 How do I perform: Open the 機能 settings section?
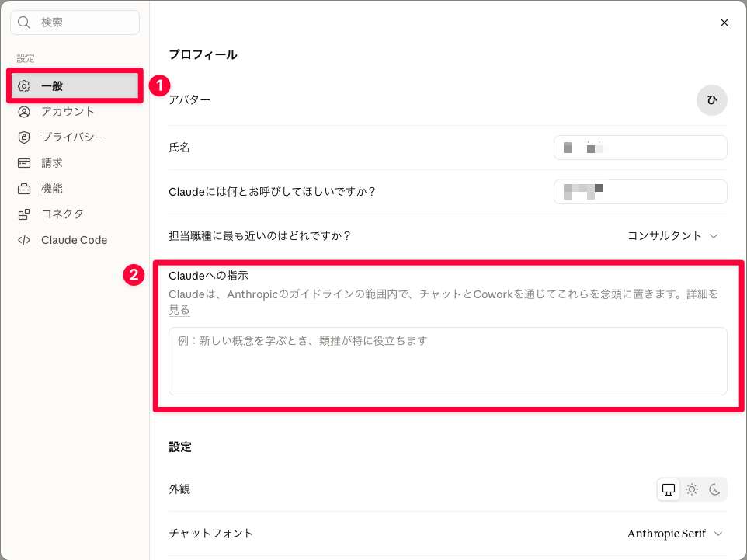click(75, 189)
